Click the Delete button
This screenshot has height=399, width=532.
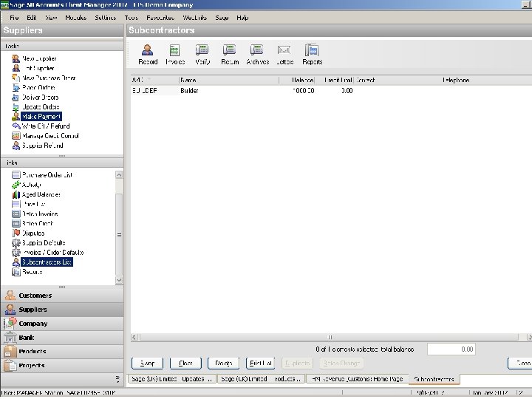pyautogui.click(x=224, y=363)
